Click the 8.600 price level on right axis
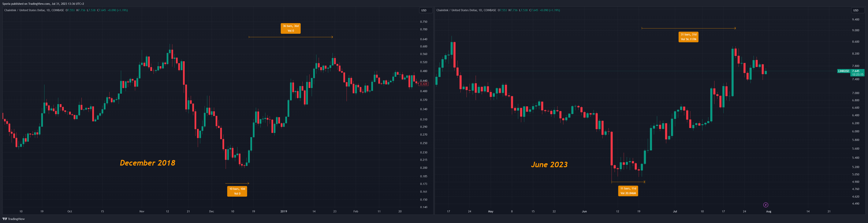The width and height of the screenshot is (868, 223). [855, 42]
